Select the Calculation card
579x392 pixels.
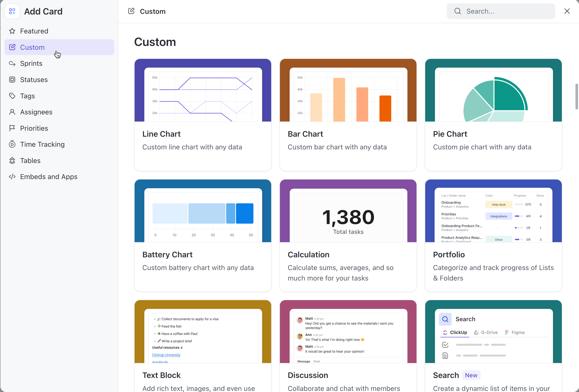coord(348,235)
